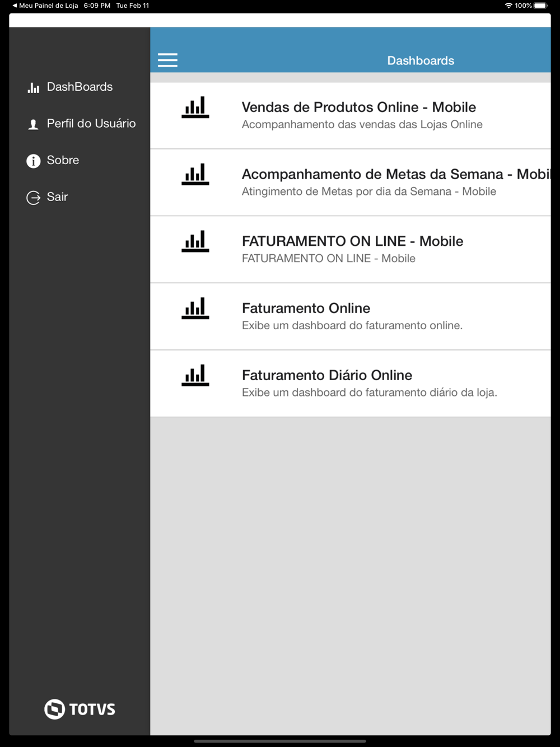Click the Sobre info icon
Viewport: 560px width, 747px height.
pos(34,161)
